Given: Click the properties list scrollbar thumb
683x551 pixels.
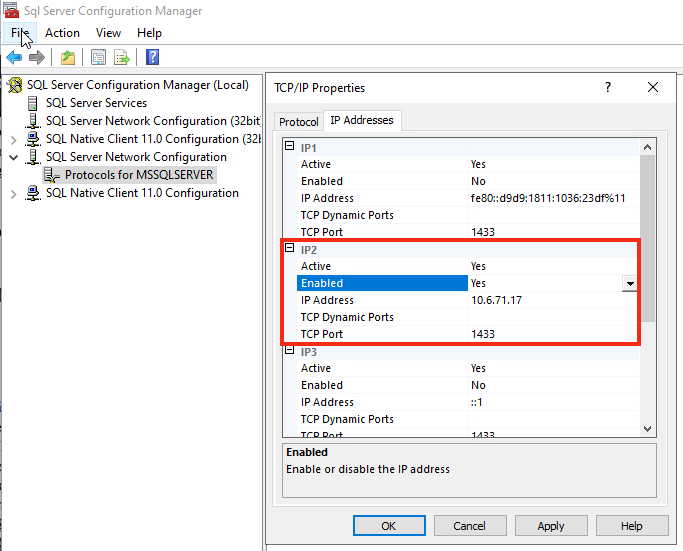Looking at the screenshot, I should click(x=647, y=238).
